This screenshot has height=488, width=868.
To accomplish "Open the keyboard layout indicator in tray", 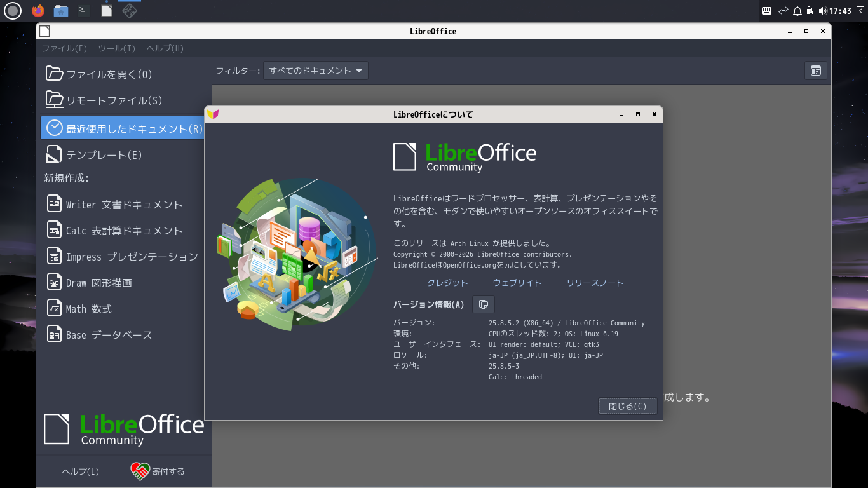I will tap(767, 11).
